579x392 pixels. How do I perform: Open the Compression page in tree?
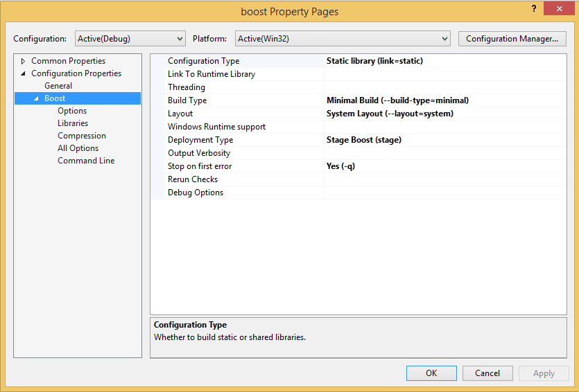[x=82, y=136]
